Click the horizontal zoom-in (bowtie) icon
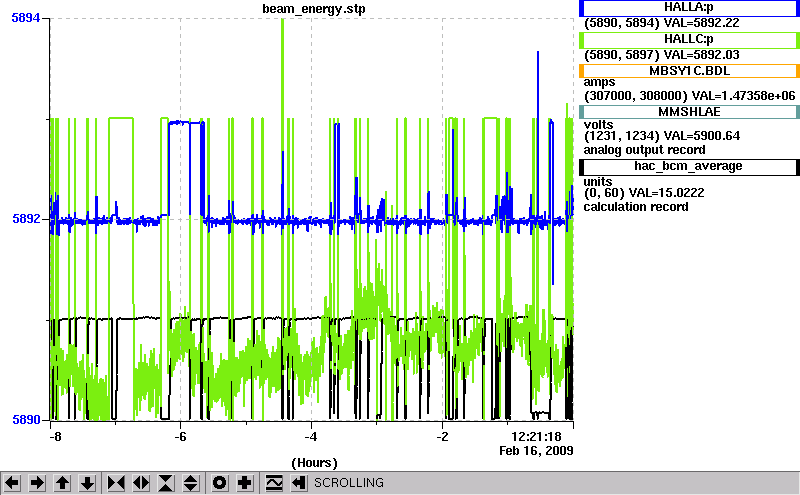This screenshot has height=495, width=800. click(x=116, y=483)
